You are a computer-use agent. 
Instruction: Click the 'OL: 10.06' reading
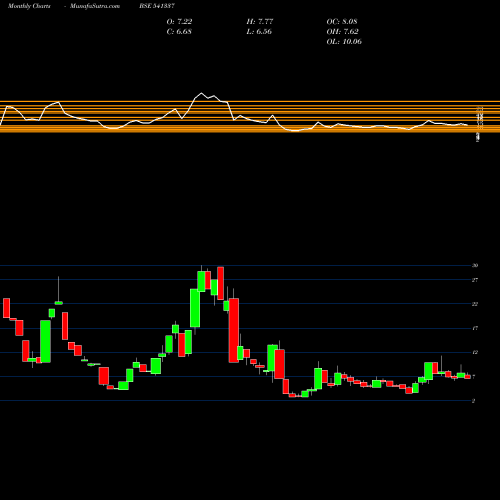tap(344, 41)
